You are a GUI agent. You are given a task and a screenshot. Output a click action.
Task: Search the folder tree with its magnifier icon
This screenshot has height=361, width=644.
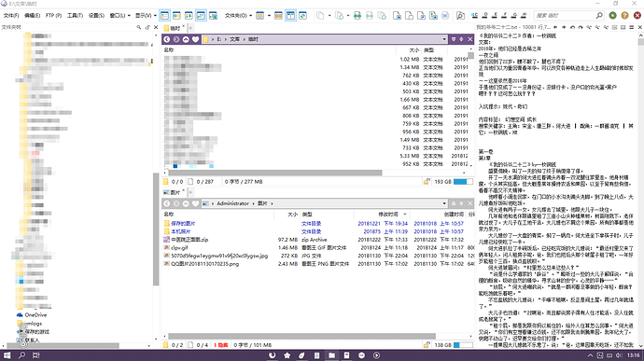pos(139,27)
